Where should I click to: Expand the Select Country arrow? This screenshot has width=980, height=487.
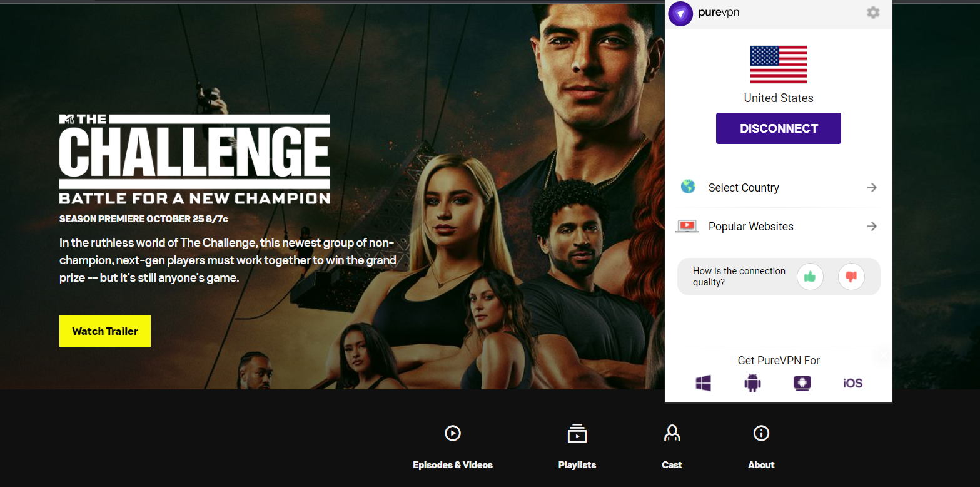872,187
